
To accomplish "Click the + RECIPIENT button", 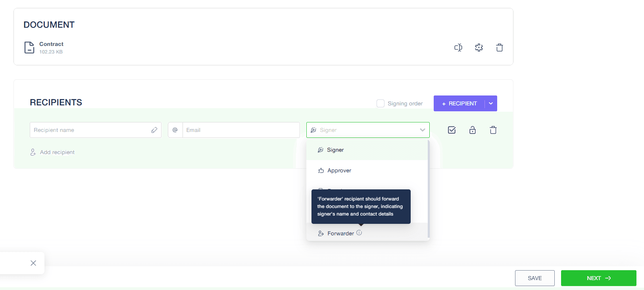I will point(459,103).
